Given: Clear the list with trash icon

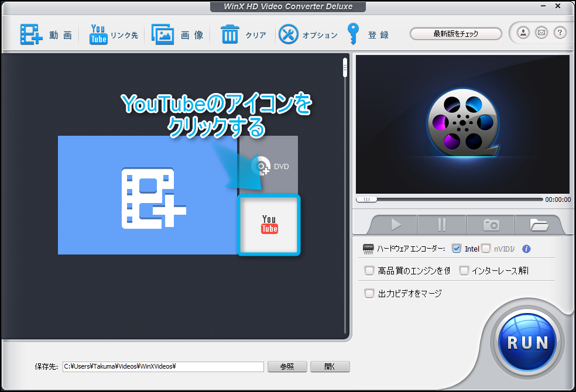Looking at the screenshot, I should coord(229,35).
